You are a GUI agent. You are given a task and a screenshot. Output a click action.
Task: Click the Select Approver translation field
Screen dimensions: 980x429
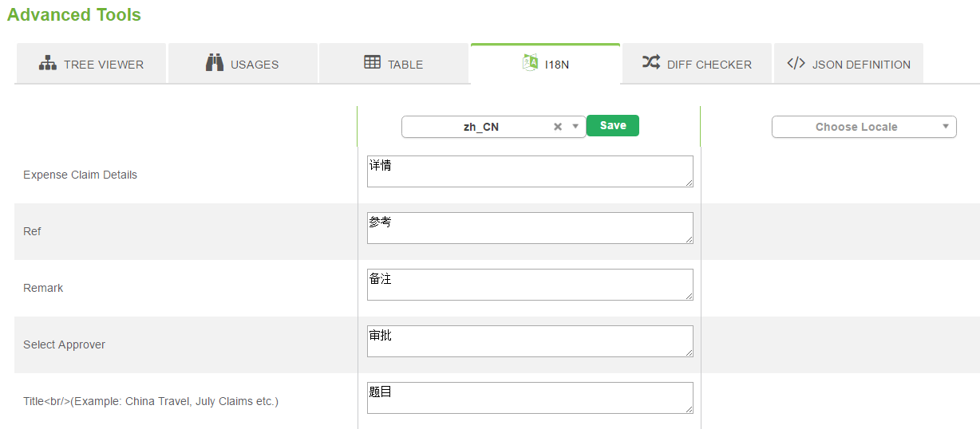pos(529,341)
